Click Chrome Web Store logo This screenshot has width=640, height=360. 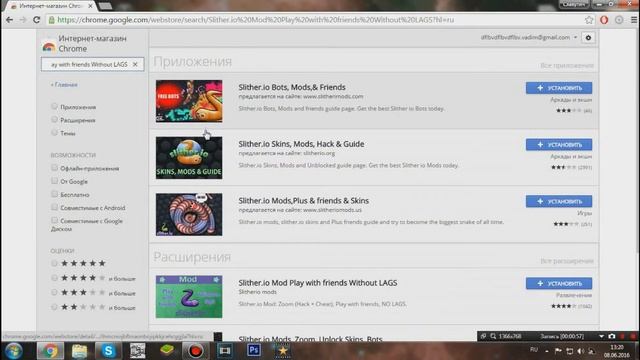[x=49, y=47]
